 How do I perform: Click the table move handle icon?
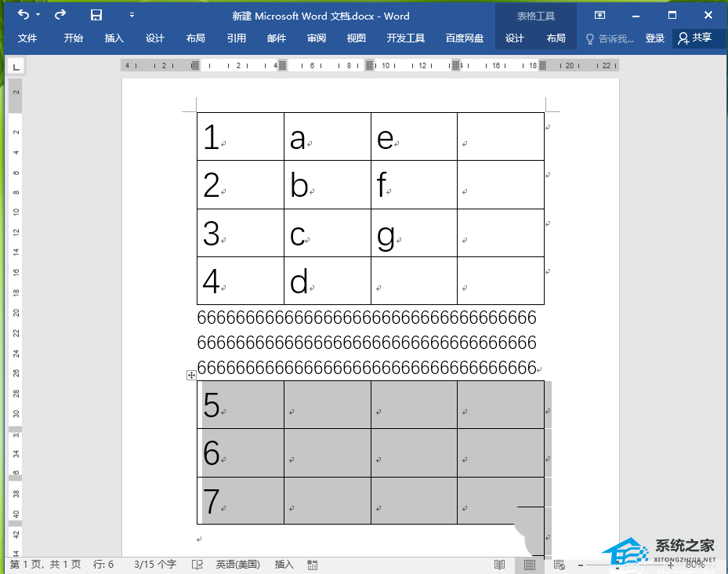(191, 375)
